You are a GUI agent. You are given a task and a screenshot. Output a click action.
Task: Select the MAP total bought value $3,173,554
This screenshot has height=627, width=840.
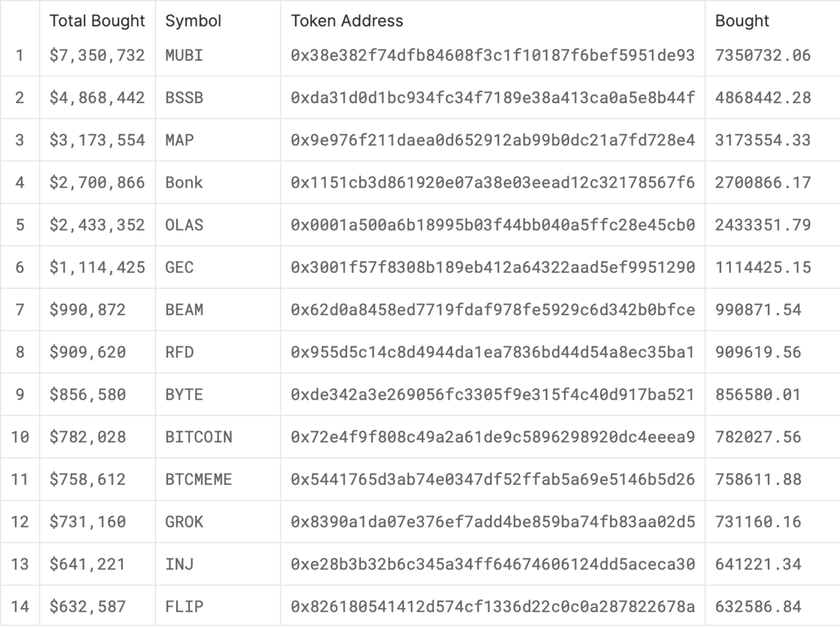97,140
